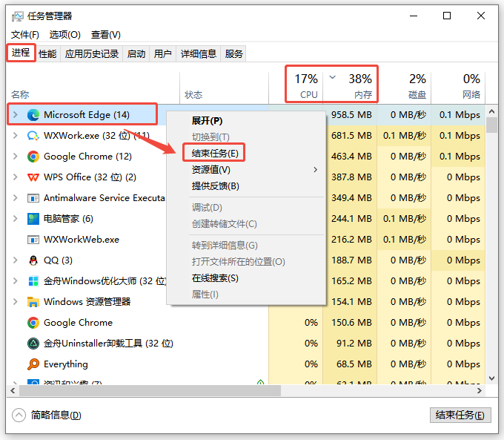The height and width of the screenshot is (440, 504).
Task: Click the vertical scrollbar up arrow
Action: pyautogui.click(x=491, y=111)
